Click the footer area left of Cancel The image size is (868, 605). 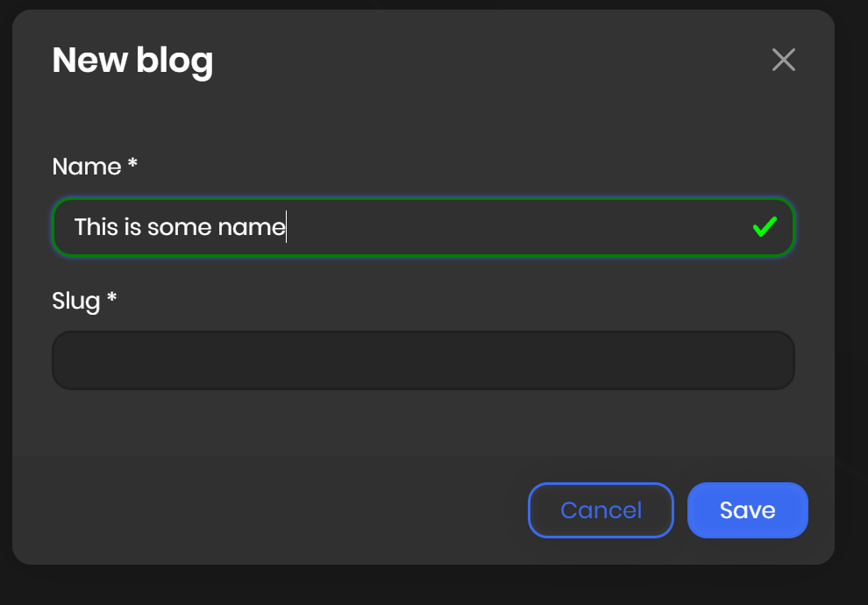point(263,510)
